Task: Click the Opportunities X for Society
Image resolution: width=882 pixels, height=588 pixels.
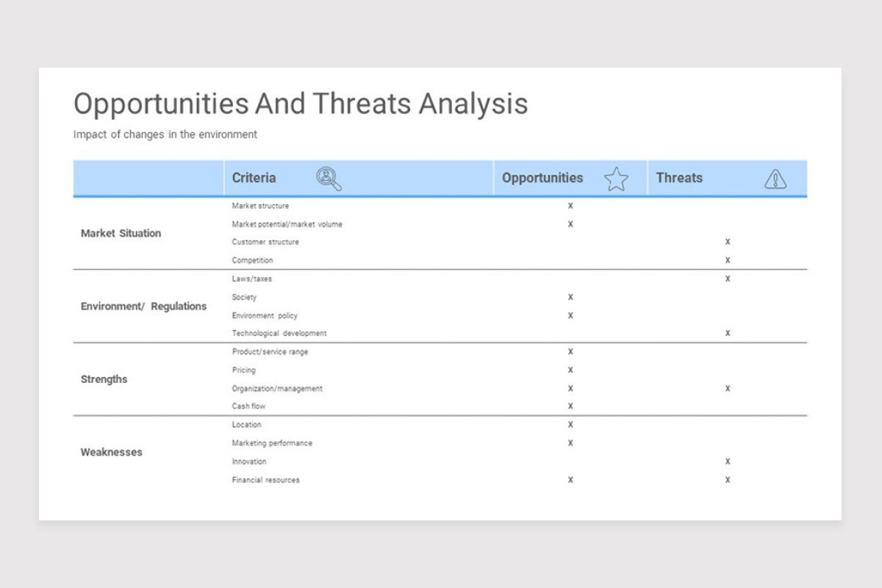Action: pyautogui.click(x=570, y=297)
